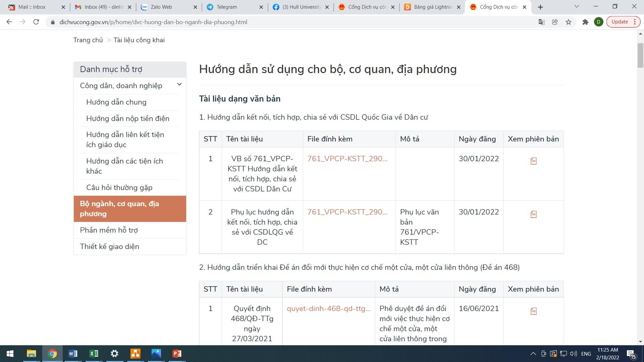The image size is (644, 362).
Task: Click share this page icon in address bar
Action: coord(555,22)
